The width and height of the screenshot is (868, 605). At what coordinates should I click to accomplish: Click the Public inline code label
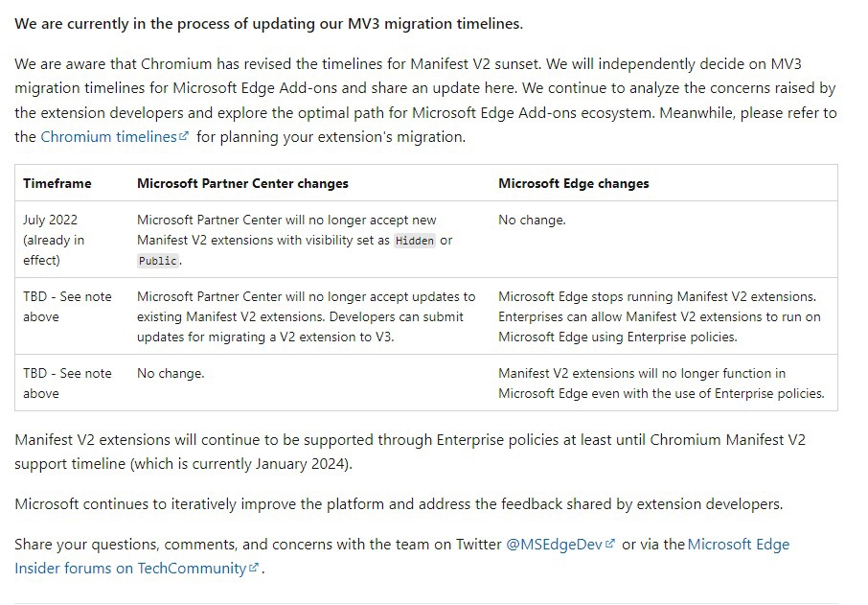pyautogui.click(x=157, y=261)
